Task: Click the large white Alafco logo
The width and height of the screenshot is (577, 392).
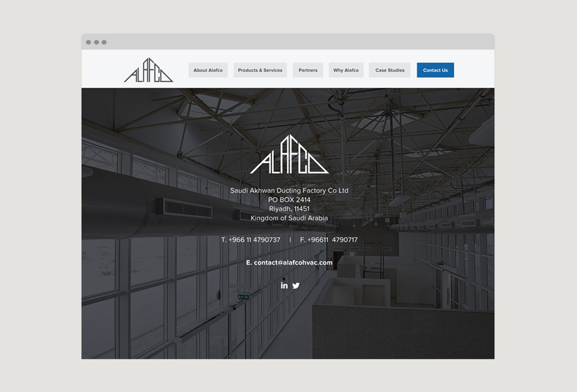Action: pos(289,155)
